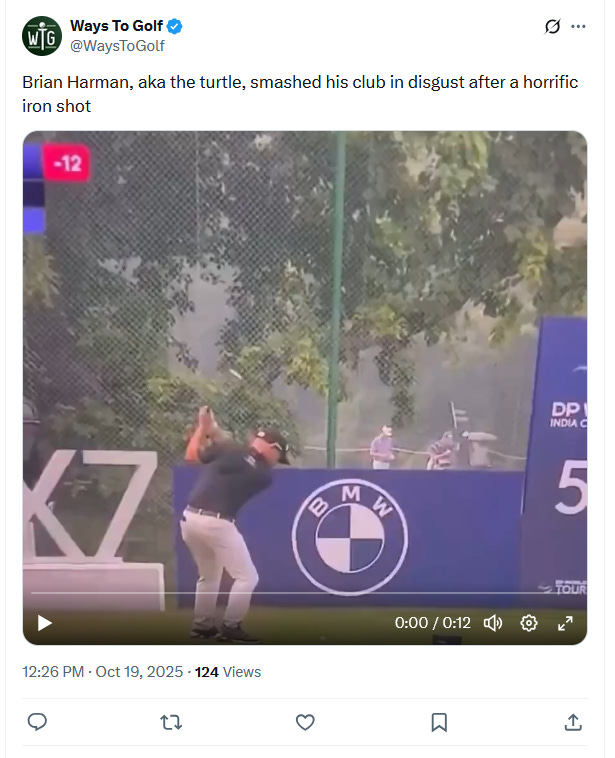The image size is (615, 758).
Task: Reply to the post
Action: click(x=37, y=722)
